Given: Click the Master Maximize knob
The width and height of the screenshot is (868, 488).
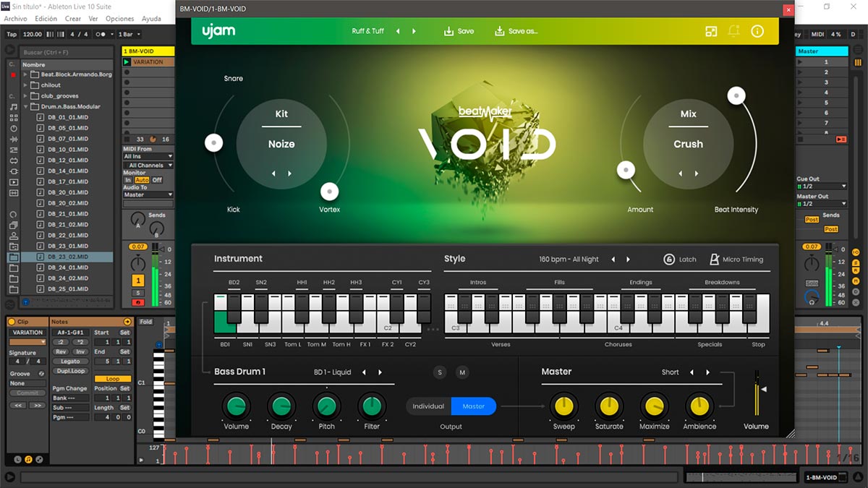Looking at the screenshot, I should (654, 406).
